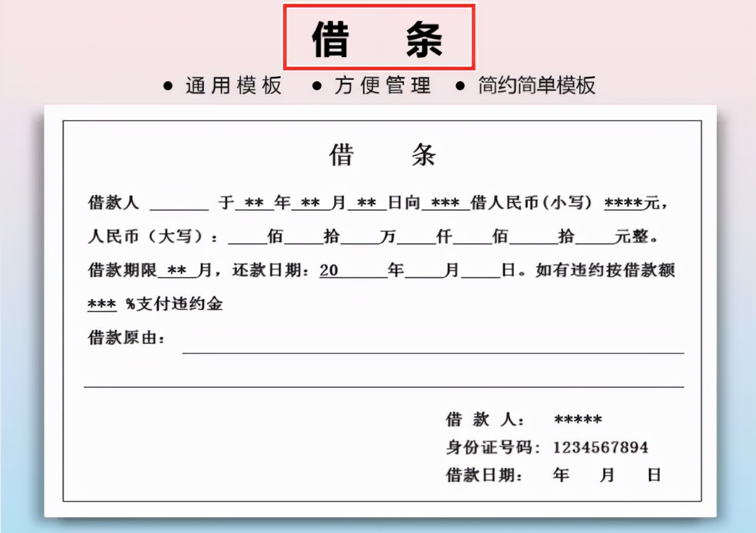
Task: Click the borrower signature field showing *****
Action: 577,418
